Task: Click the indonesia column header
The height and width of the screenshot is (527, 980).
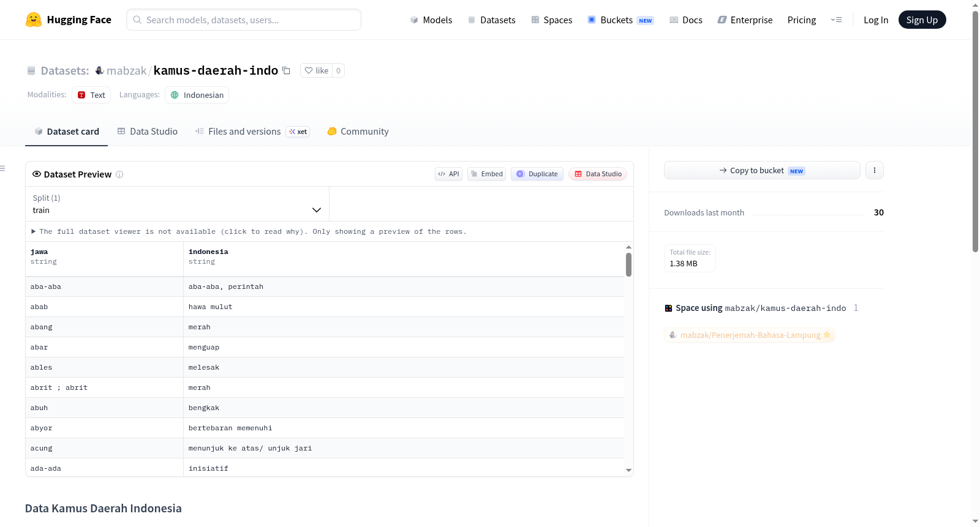Action: [404, 259]
